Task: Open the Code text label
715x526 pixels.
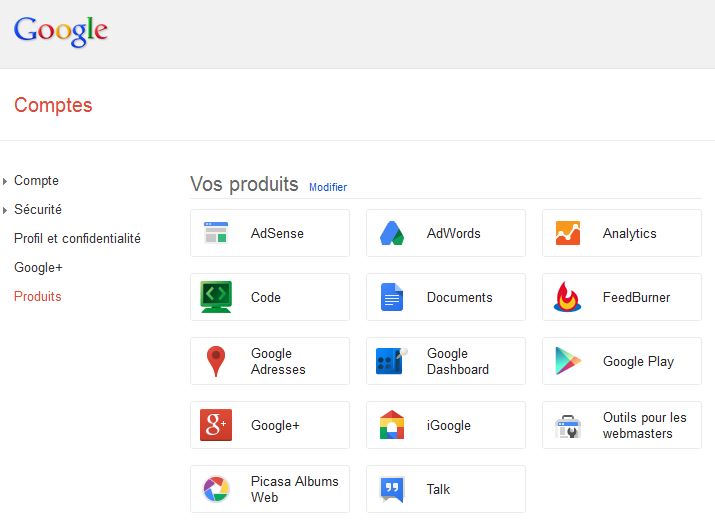Action: (266, 297)
